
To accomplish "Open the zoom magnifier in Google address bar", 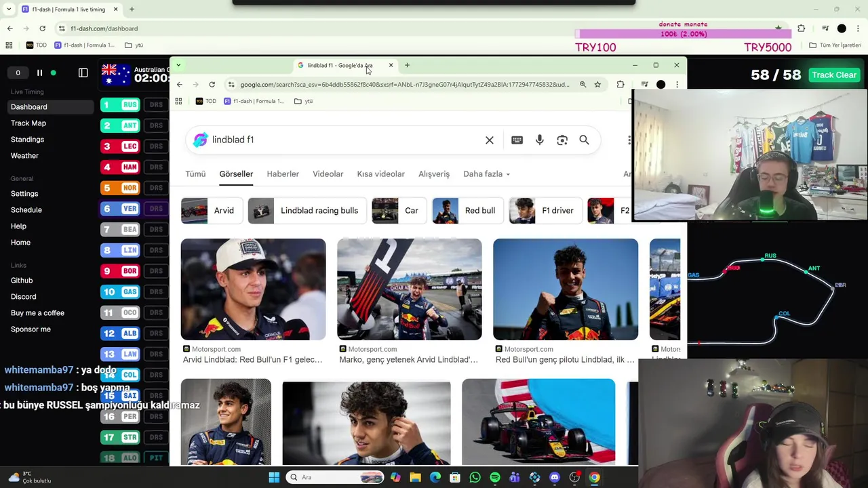I will pos(583,85).
